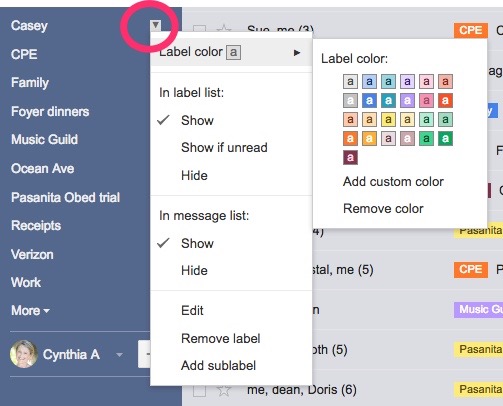Pick the bright blue label color swatch
This screenshot has width=503, height=406.
(x=369, y=100)
